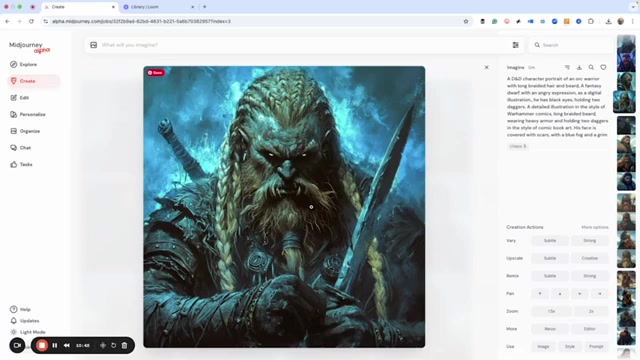Image resolution: width=640 pixels, height=360 pixels.
Task: Click the Midjourney alpha logo
Action: pyautogui.click(x=29, y=47)
